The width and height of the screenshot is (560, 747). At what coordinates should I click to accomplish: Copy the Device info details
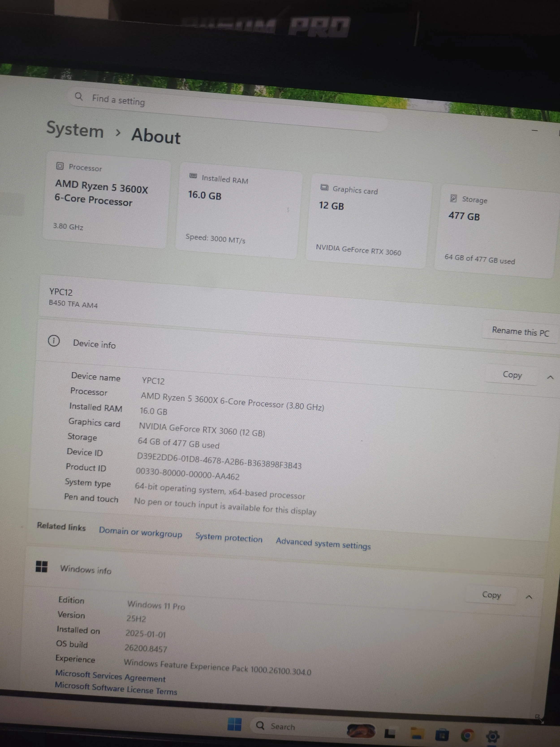coord(512,375)
